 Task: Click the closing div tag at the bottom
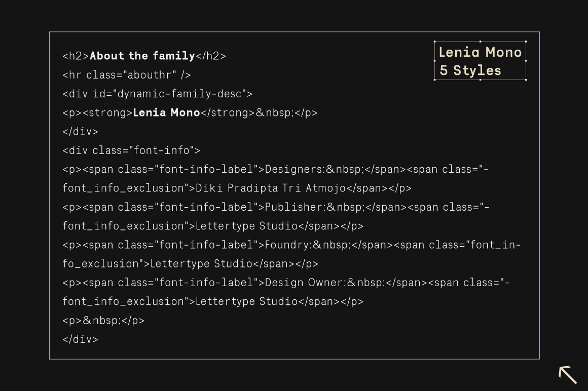click(80, 339)
